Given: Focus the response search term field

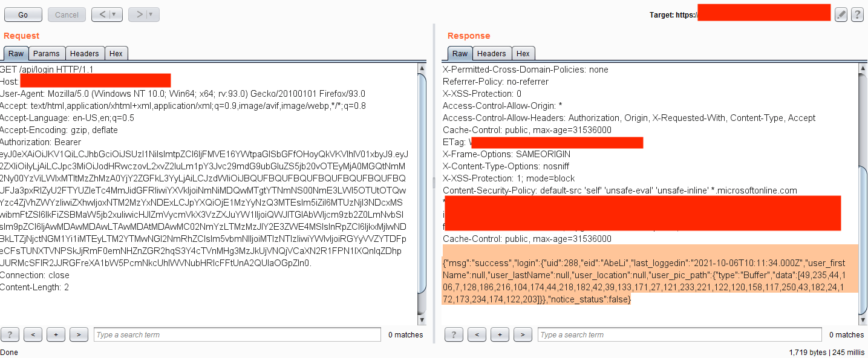Looking at the screenshot, I should pyautogui.click(x=680, y=334).
